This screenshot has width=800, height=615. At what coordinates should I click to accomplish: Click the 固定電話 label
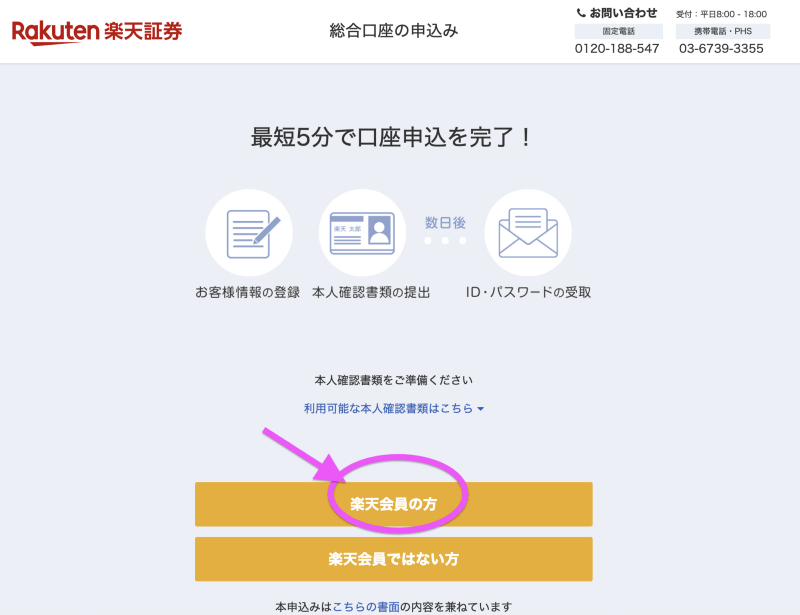pyautogui.click(x=618, y=31)
